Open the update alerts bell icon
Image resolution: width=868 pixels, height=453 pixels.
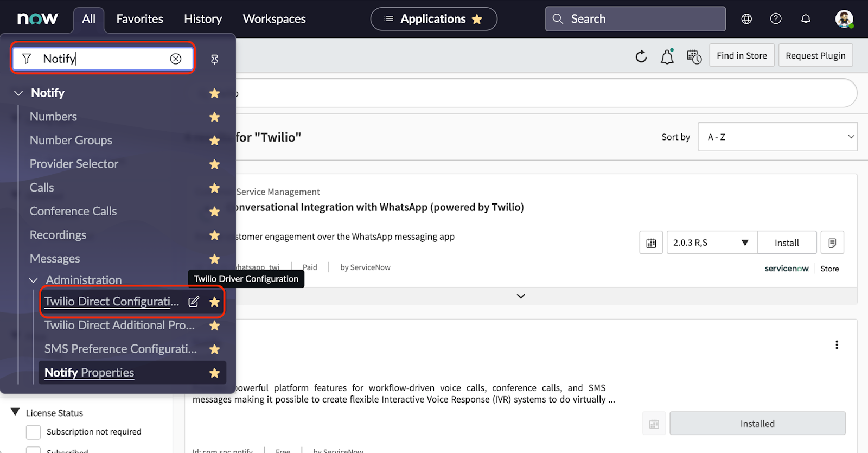point(667,56)
